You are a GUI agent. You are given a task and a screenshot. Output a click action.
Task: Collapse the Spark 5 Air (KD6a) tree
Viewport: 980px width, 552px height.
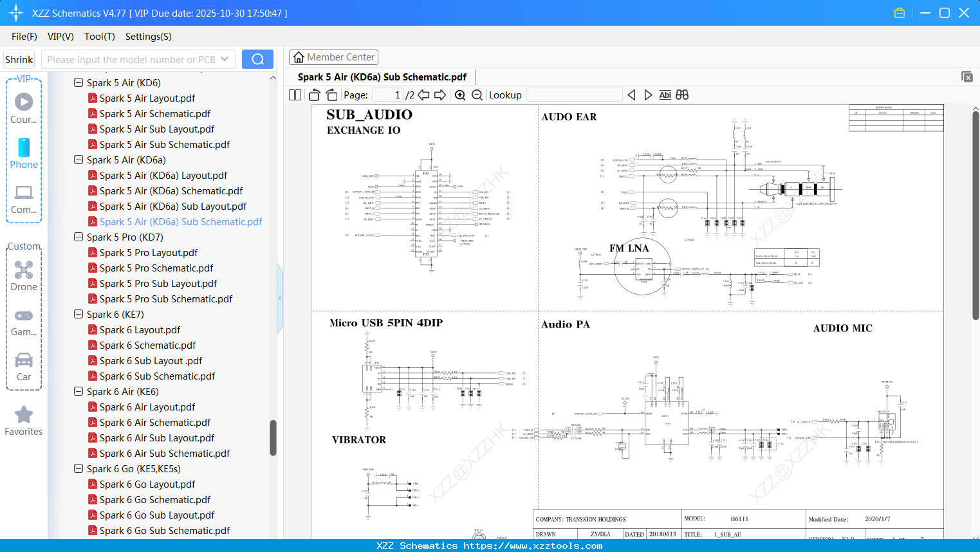pyautogui.click(x=78, y=160)
